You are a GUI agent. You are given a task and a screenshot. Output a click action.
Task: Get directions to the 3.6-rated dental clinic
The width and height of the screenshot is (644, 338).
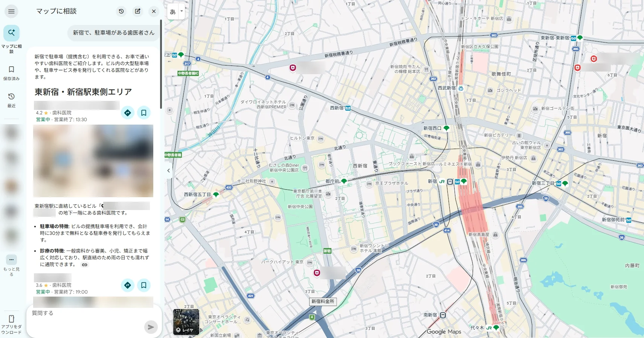tap(128, 285)
